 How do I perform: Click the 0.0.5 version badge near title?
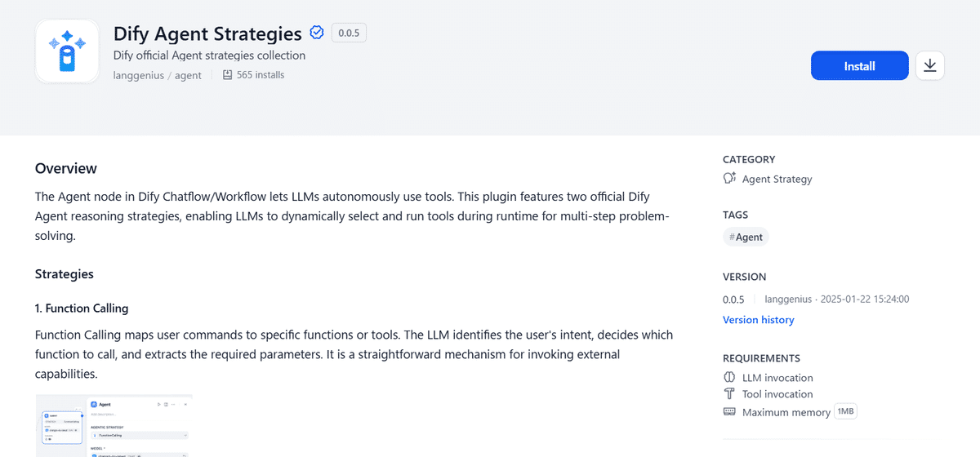(349, 33)
